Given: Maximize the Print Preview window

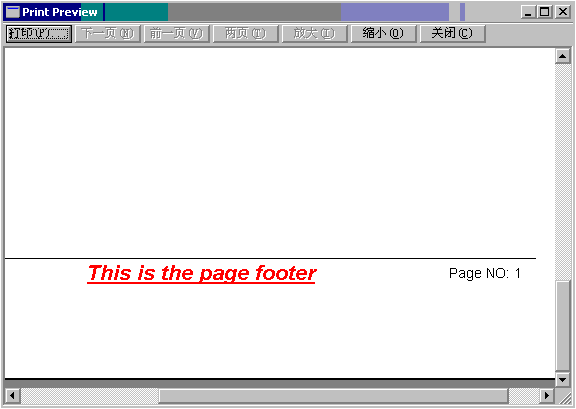Looking at the screenshot, I should point(545,12).
